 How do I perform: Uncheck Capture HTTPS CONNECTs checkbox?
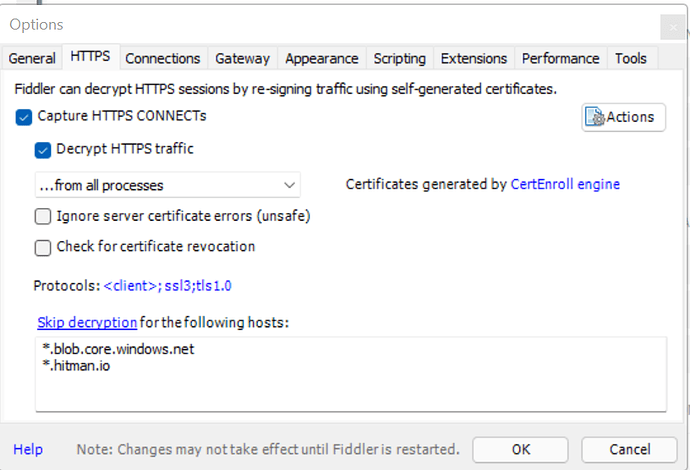[25, 117]
